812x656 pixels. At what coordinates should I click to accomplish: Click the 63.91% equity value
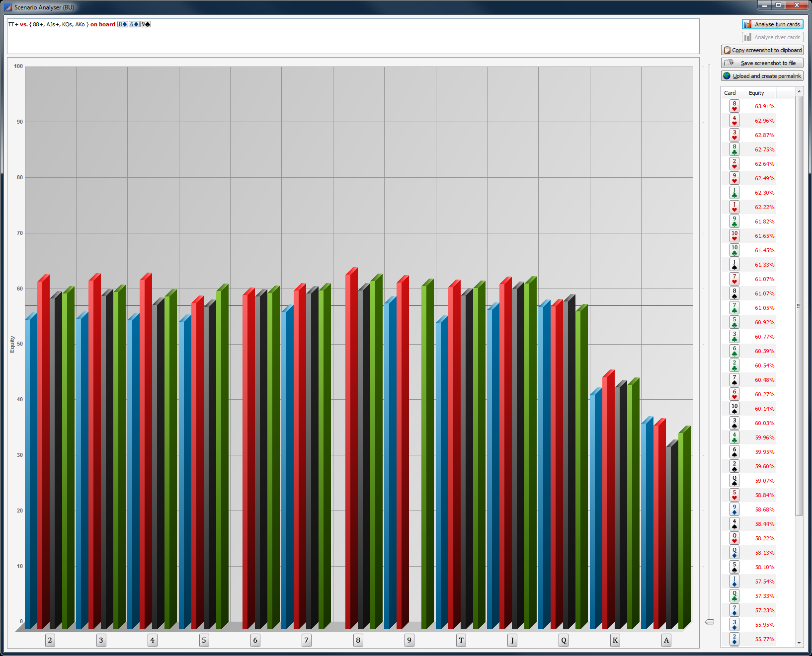(765, 106)
